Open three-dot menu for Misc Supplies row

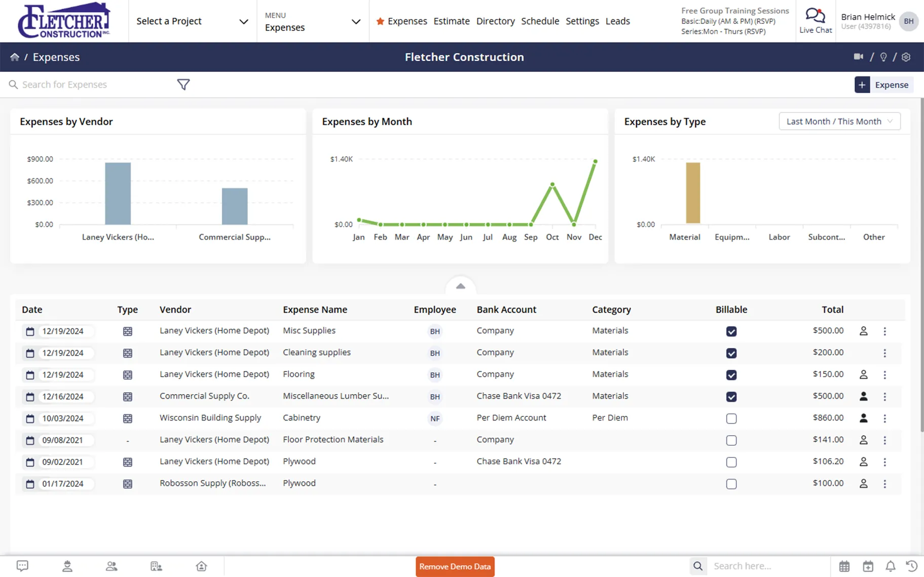[x=885, y=331]
